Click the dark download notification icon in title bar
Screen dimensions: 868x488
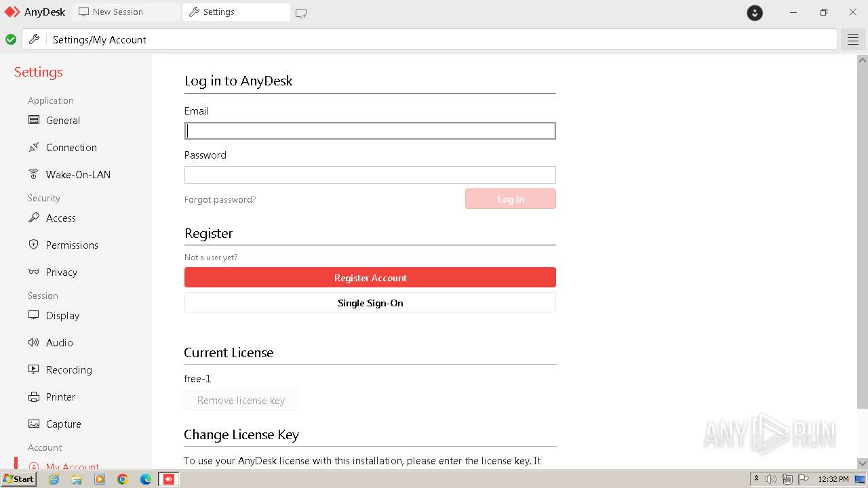[755, 12]
